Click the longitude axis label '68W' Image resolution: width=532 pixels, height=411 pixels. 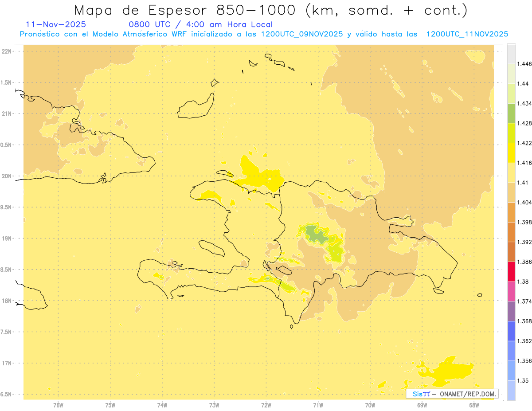pyautogui.click(x=474, y=405)
